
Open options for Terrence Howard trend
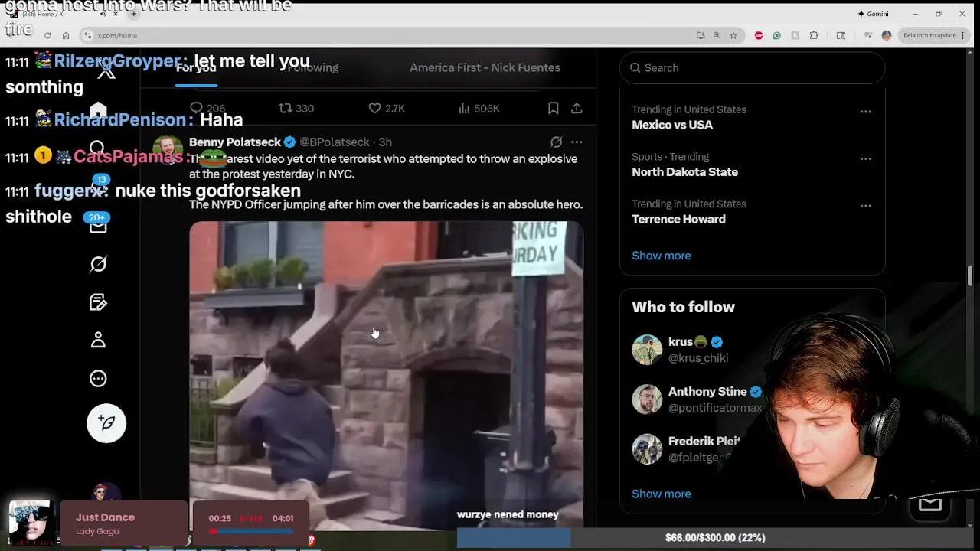pos(865,206)
